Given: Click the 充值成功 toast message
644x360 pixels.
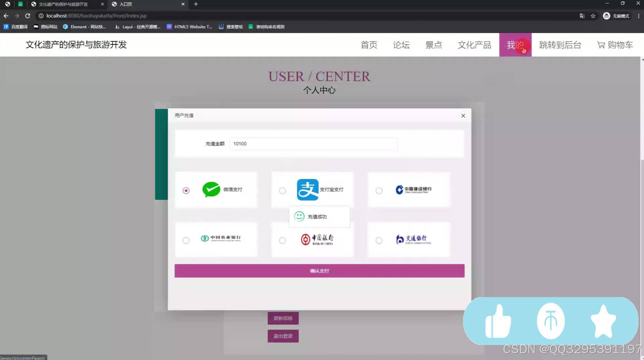Looking at the screenshot, I should point(319,217).
